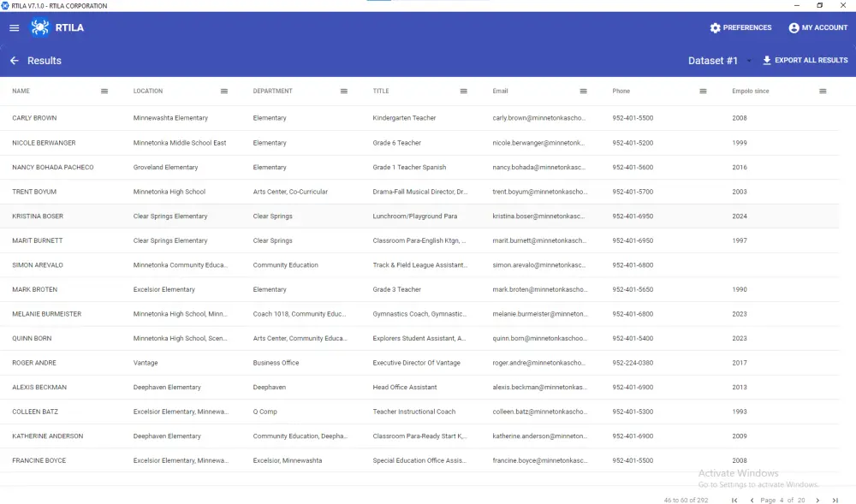
Task: Open the Empolo since column menu icon
Action: click(x=823, y=91)
